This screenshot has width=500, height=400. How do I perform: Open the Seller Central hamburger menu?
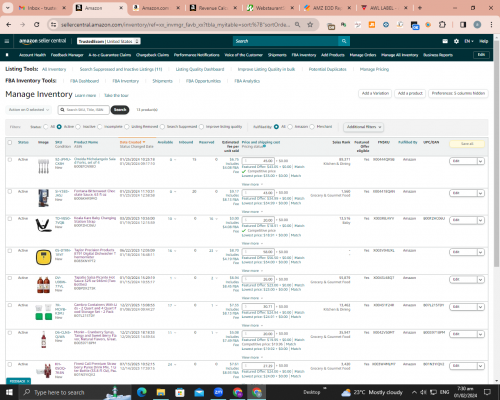click(x=7, y=41)
